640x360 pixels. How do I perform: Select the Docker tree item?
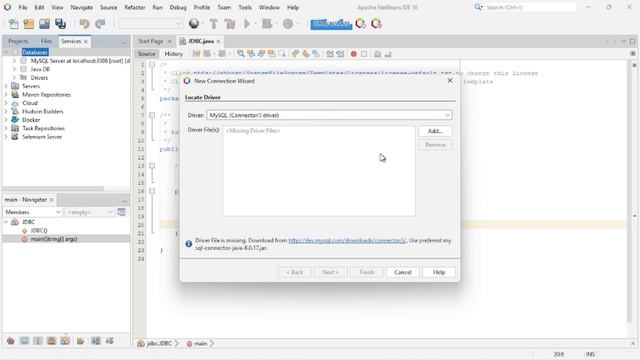pyautogui.click(x=31, y=120)
